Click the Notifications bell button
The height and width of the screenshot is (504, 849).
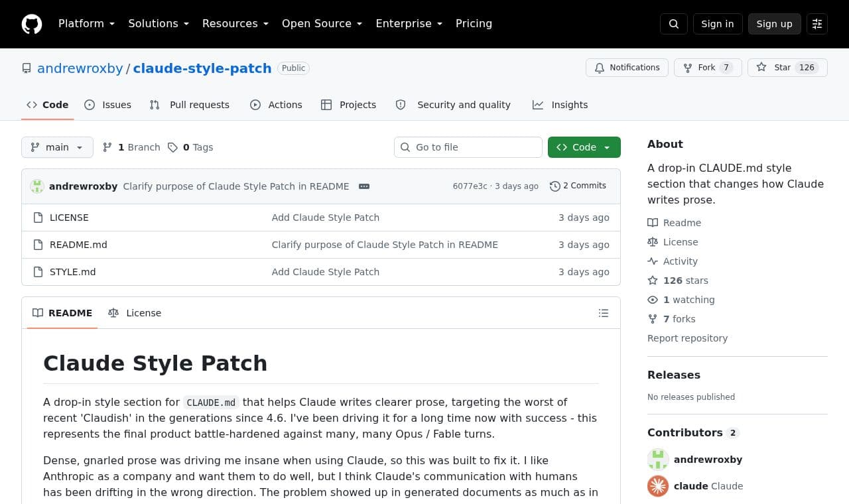[627, 68]
